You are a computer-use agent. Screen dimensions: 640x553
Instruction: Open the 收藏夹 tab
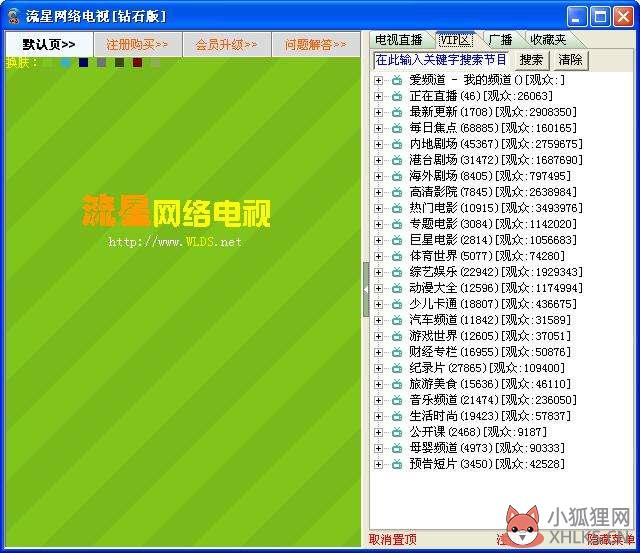548,40
